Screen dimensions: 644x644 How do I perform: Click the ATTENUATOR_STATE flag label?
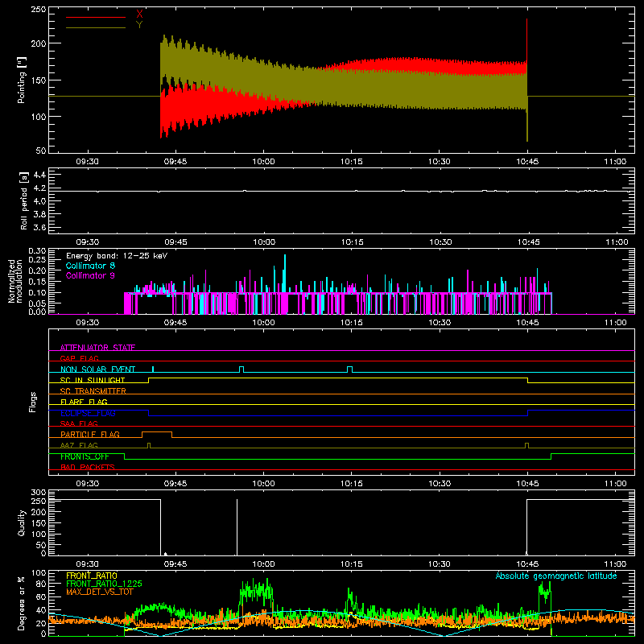(97, 348)
